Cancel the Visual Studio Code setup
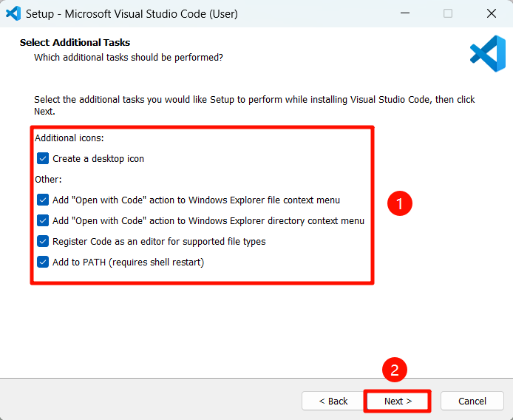Viewport: 513px width, 420px height. point(472,401)
